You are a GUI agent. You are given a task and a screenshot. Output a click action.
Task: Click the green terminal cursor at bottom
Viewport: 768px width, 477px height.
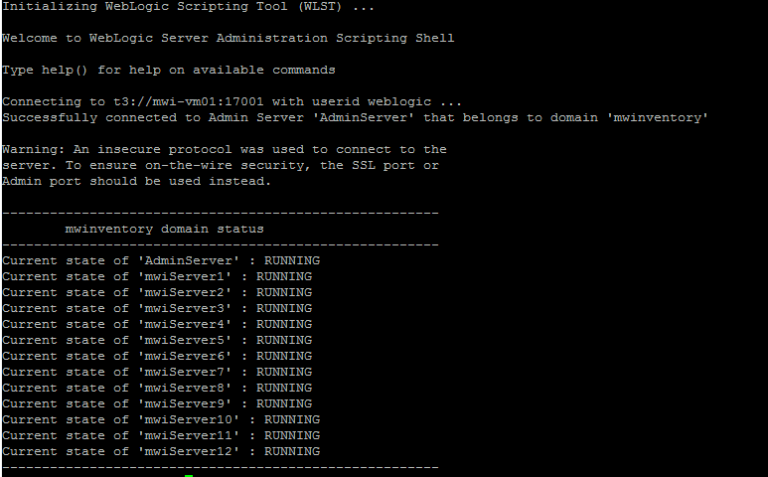[189, 475]
